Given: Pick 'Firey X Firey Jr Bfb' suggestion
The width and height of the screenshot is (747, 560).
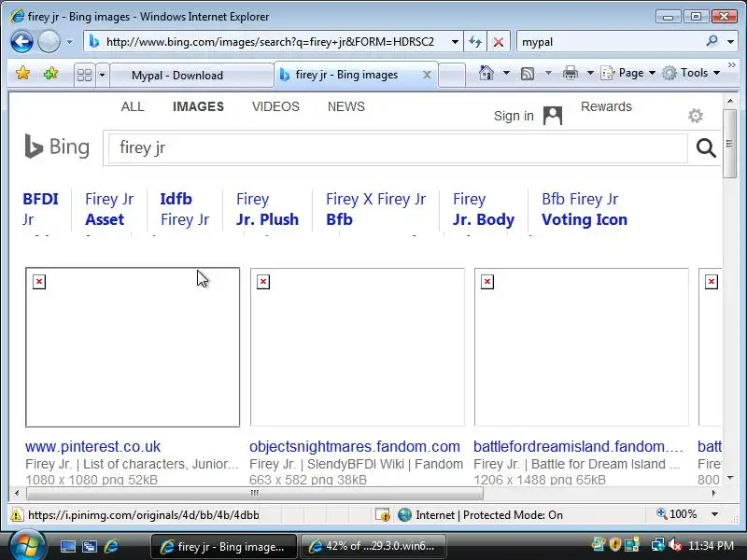Looking at the screenshot, I should coord(375,209).
